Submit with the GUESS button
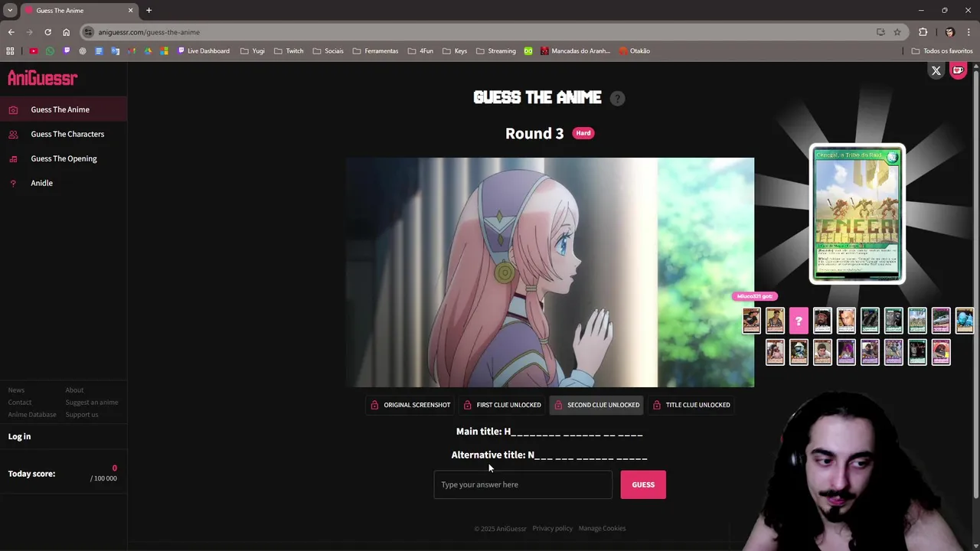Image resolution: width=980 pixels, height=551 pixels. [643, 484]
